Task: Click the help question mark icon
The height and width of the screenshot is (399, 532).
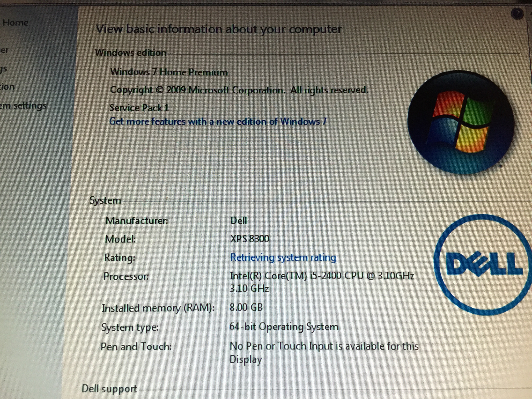Action: pos(517,14)
